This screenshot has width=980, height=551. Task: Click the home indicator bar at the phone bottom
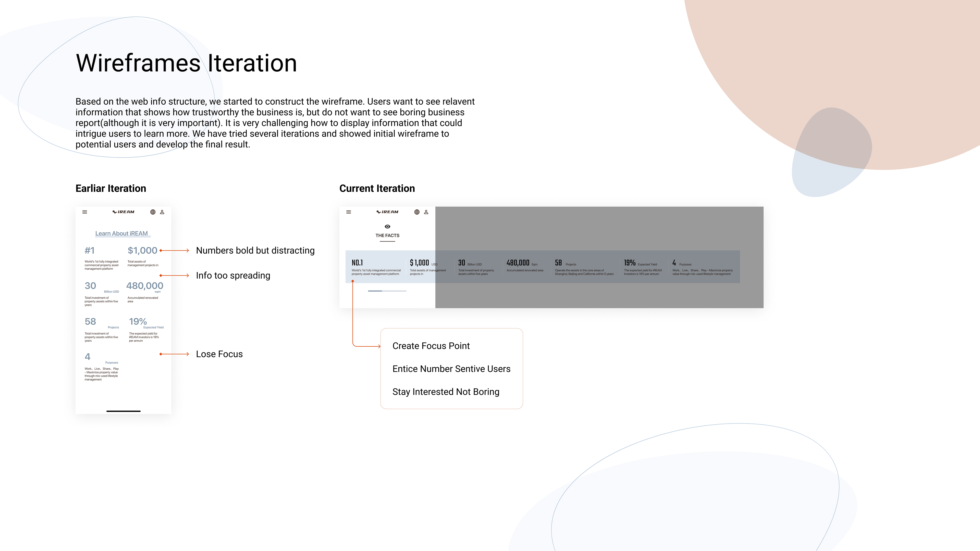pyautogui.click(x=123, y=411)
